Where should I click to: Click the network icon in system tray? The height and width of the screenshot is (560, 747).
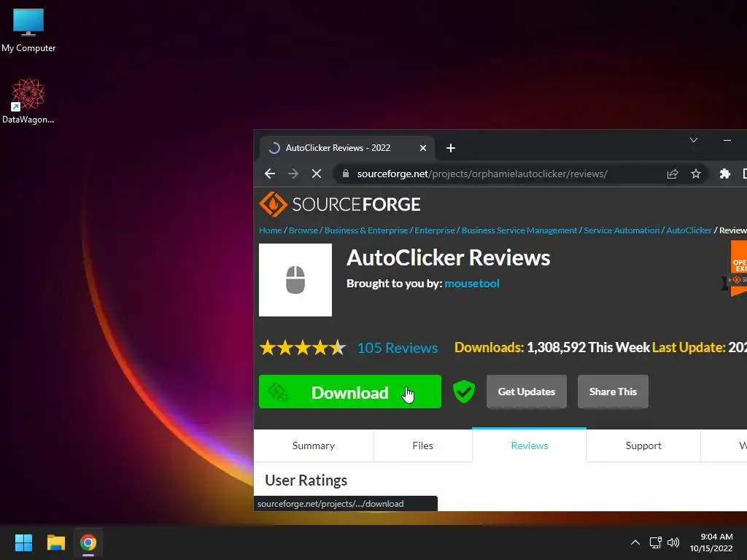click(x=656, y=542)
